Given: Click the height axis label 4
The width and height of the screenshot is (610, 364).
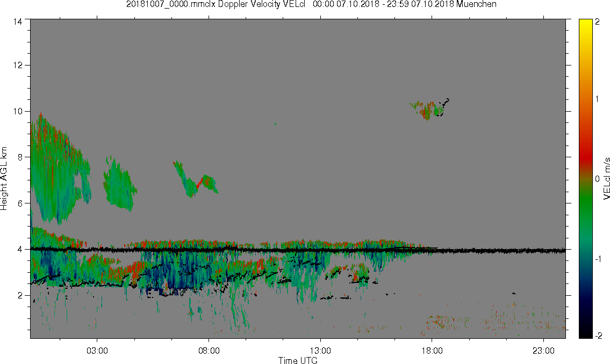Looking at the screenshot, I should click(20, 250).
